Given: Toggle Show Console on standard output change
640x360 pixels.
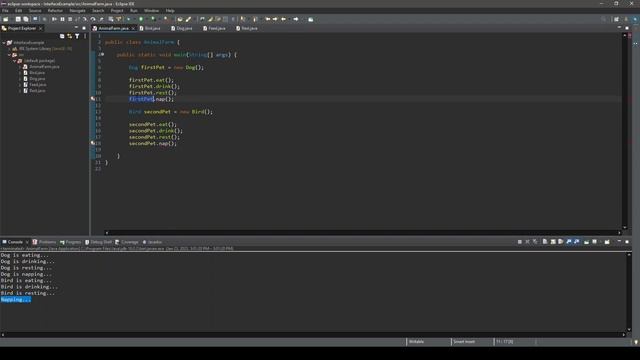Looking at the screenshot, I should coord(569,242).
